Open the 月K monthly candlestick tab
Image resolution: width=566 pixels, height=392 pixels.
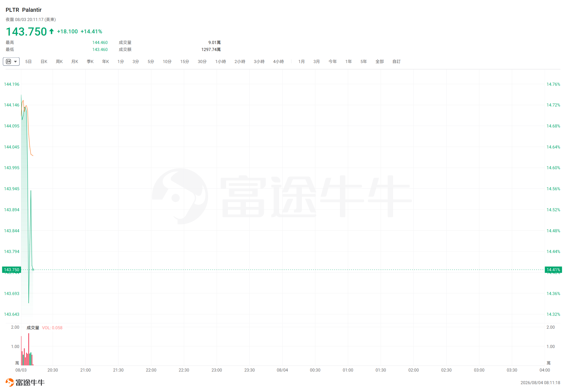click(75, 62)
